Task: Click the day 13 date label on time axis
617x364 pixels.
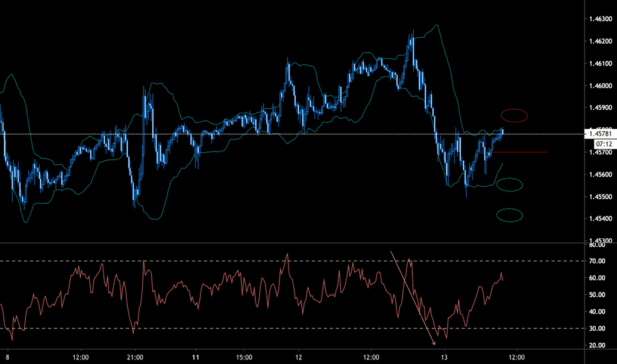Action: tap(444, 357)
